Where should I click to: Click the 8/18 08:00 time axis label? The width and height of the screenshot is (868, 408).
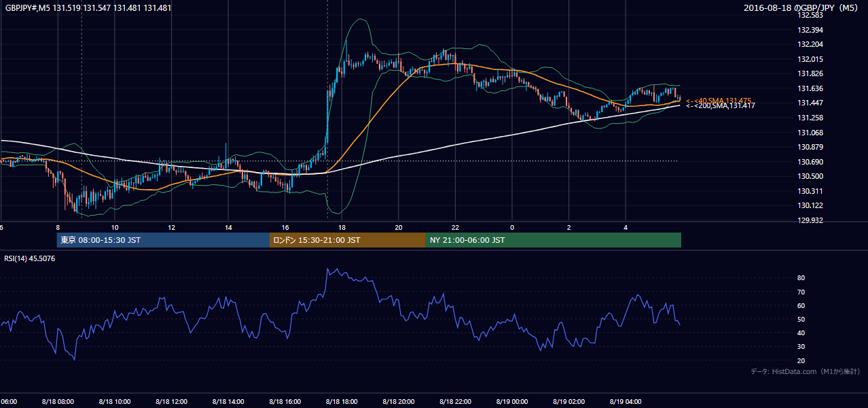(x=57, y=402)
